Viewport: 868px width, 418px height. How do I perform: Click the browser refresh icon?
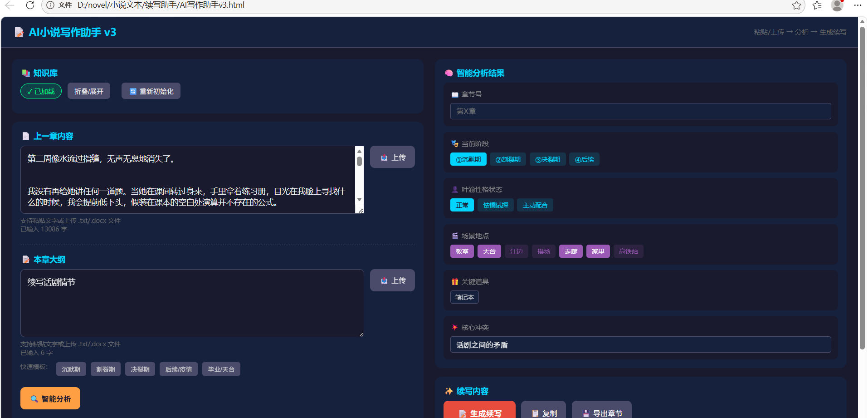[30, 5]
